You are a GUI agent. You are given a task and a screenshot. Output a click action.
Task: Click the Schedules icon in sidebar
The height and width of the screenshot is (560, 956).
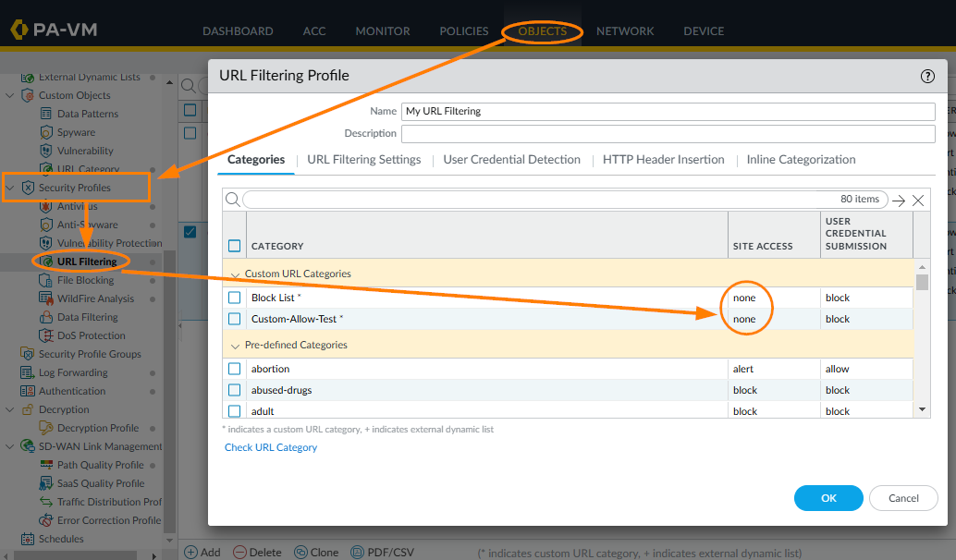[x=28, y=539]
